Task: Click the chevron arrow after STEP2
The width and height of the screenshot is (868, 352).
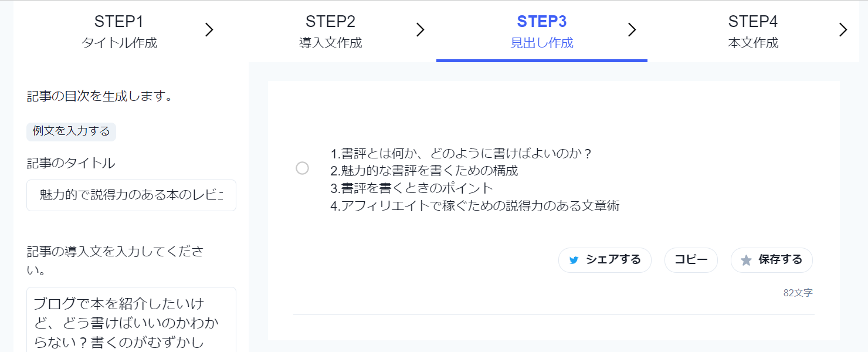Action: click(420, 30)
